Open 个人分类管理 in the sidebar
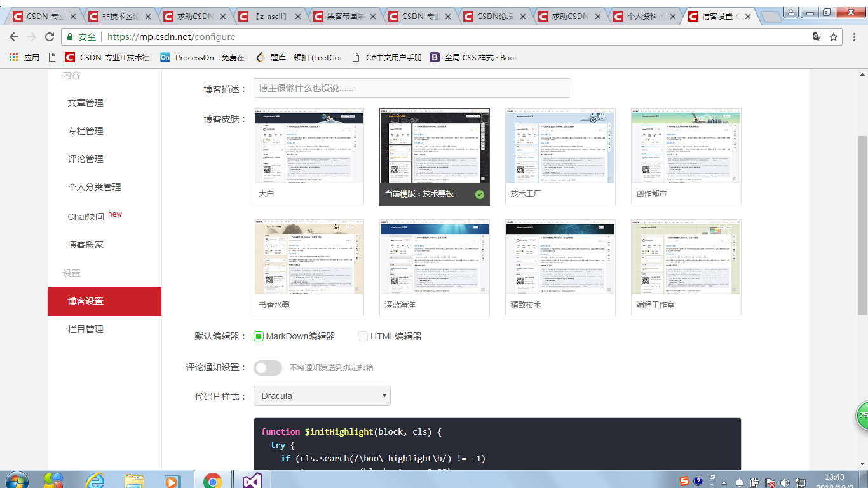 [94, 187]
